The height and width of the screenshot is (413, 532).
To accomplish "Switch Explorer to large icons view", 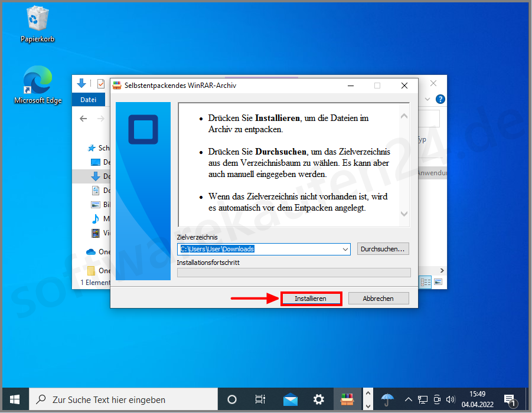I will click(x=438, y=282).
